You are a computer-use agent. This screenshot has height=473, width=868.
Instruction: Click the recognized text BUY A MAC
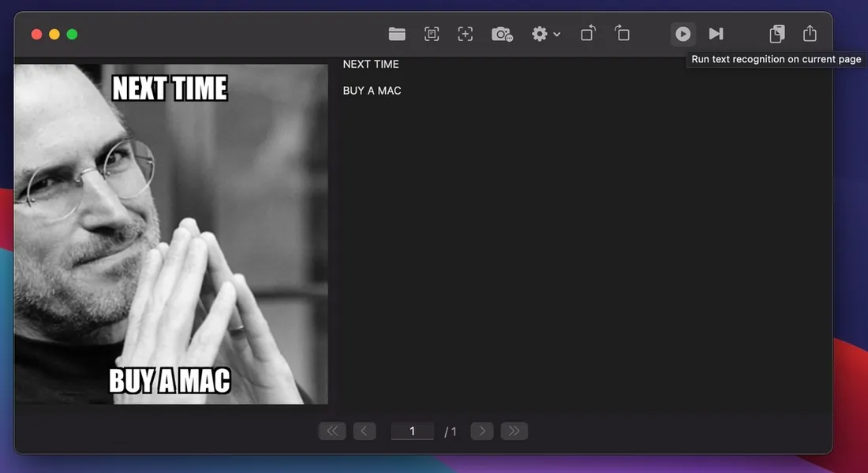click(372, 91)
